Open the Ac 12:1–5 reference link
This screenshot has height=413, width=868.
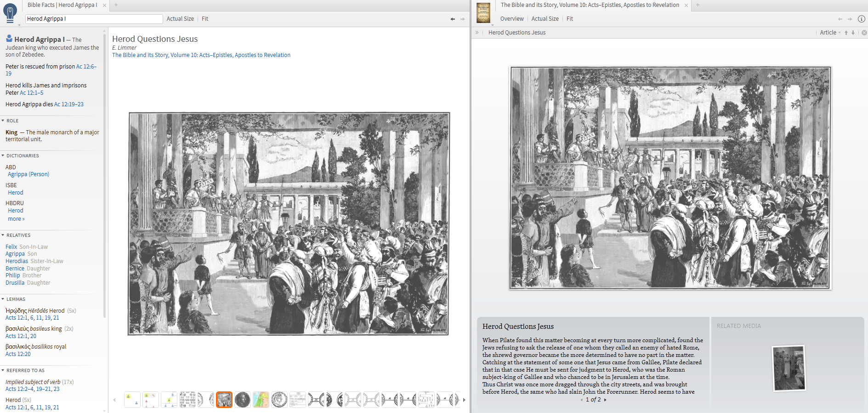[32, 93]
